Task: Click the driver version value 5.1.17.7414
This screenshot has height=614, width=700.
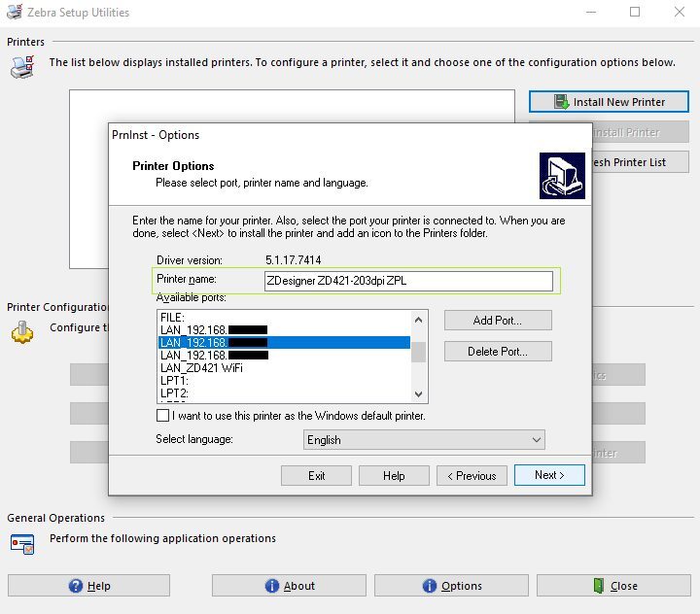Action: (294, 260)
